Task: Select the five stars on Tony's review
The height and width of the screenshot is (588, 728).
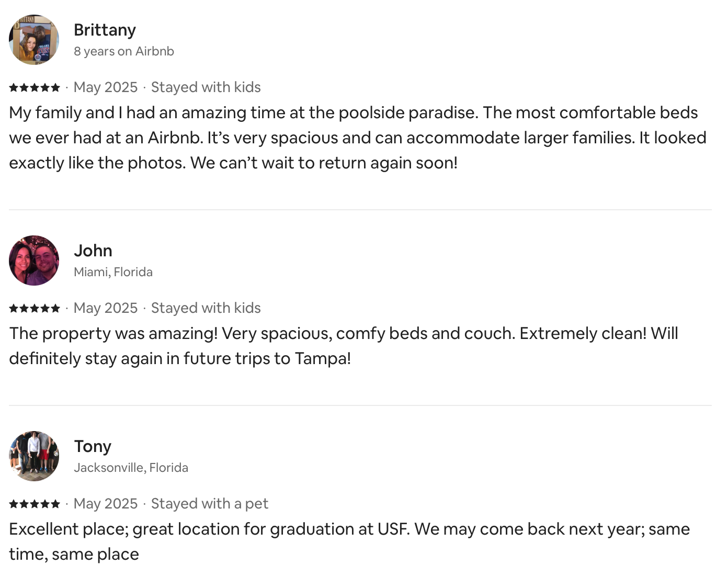Action: (35, 504)
